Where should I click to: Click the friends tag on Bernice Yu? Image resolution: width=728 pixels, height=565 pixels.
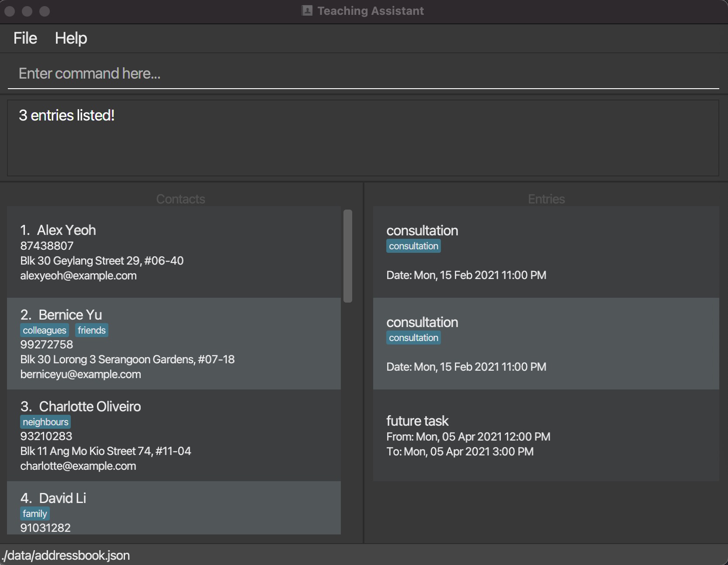92,331
